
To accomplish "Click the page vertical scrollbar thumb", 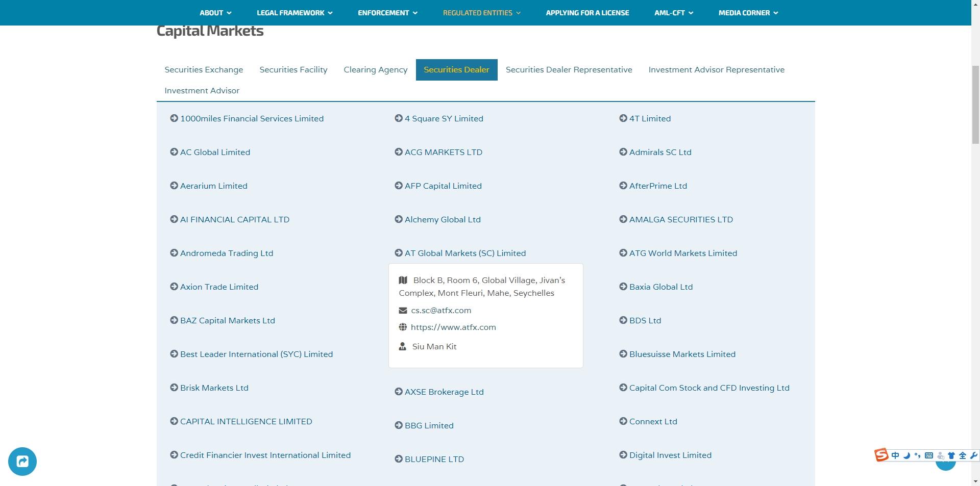I will tap(975, 105).
